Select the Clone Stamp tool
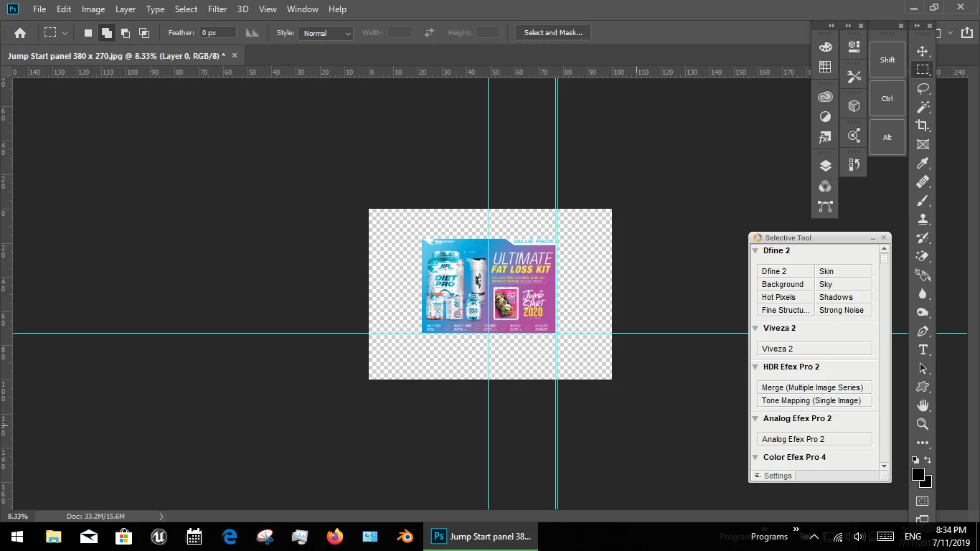The image size is (980, 551). 923,219
